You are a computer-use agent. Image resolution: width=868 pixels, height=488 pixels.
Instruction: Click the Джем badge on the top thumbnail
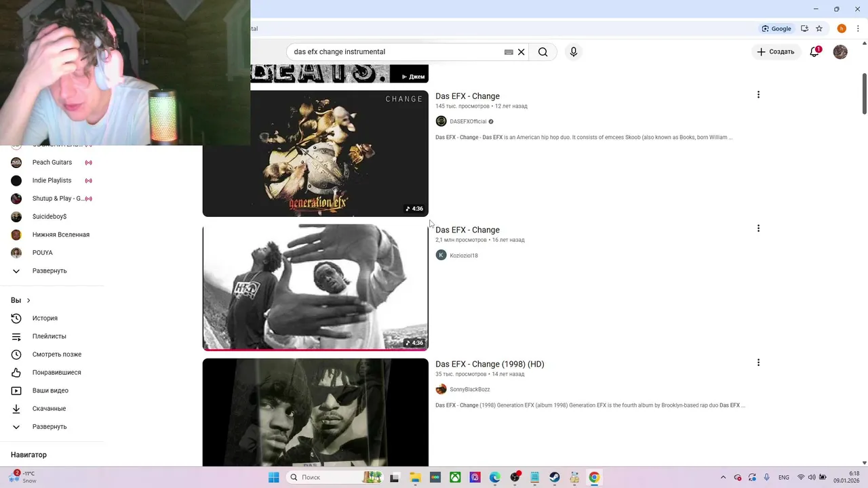[413, 77]
